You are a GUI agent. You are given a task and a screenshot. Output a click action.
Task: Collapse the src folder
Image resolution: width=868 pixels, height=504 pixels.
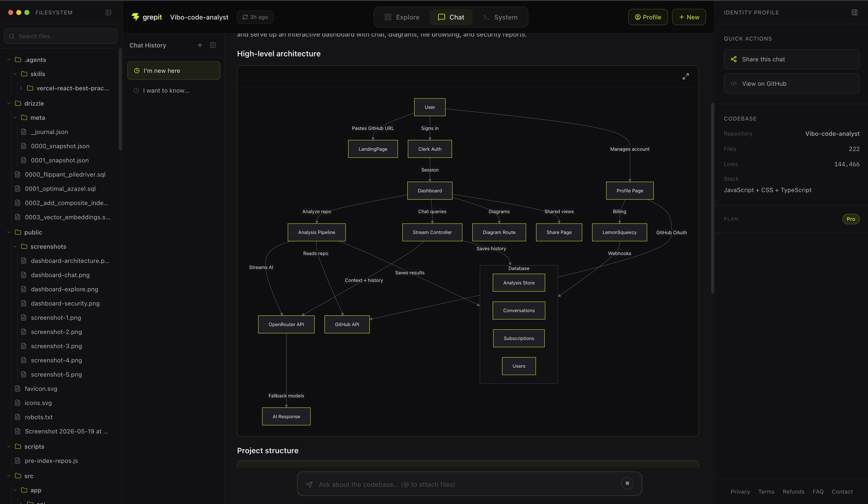9,476
